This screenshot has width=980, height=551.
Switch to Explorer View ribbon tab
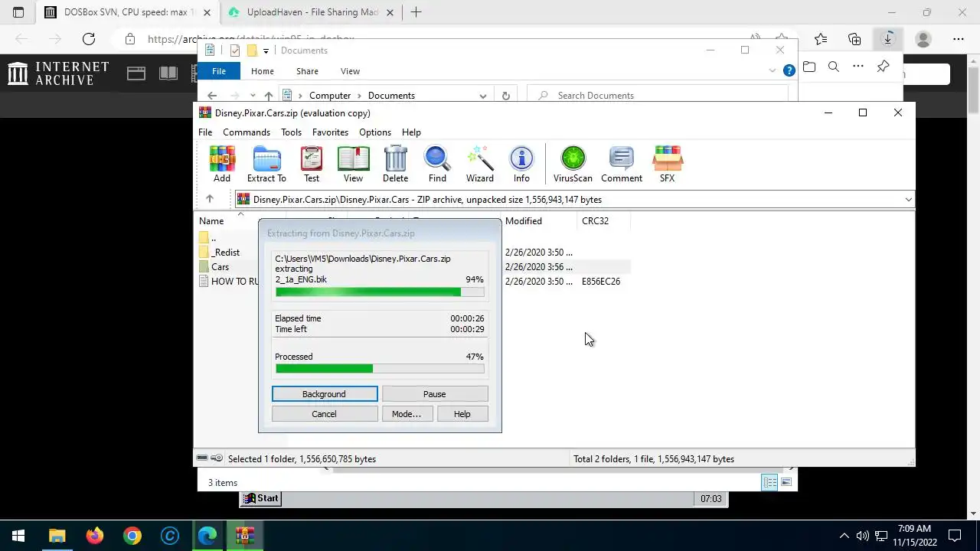coord(350,71)
